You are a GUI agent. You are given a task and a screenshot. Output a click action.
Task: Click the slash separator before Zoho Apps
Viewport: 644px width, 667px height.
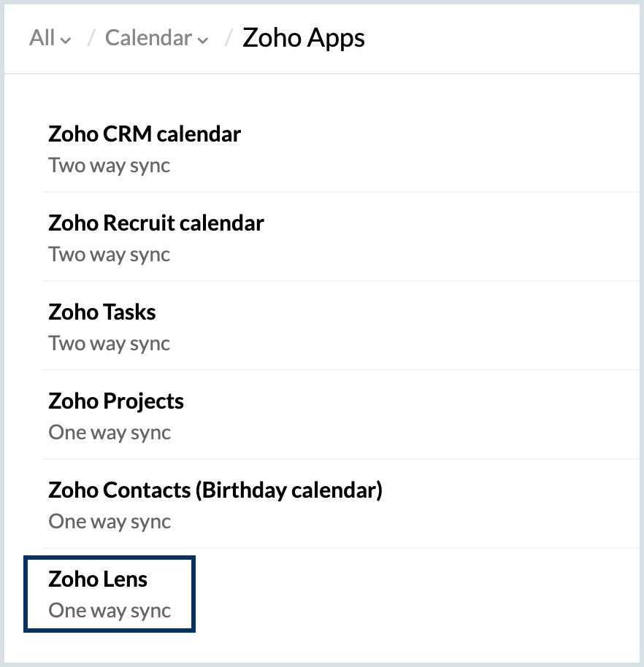[229, 38]
